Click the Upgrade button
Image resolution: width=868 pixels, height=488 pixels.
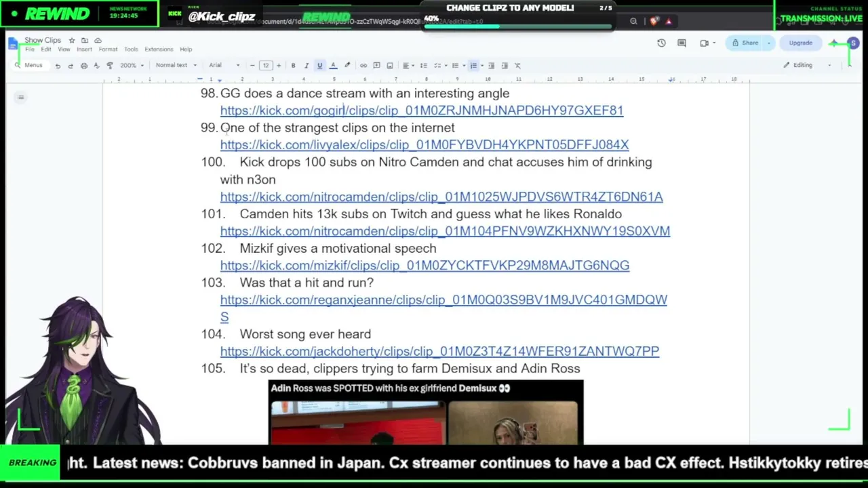[800, 43]
